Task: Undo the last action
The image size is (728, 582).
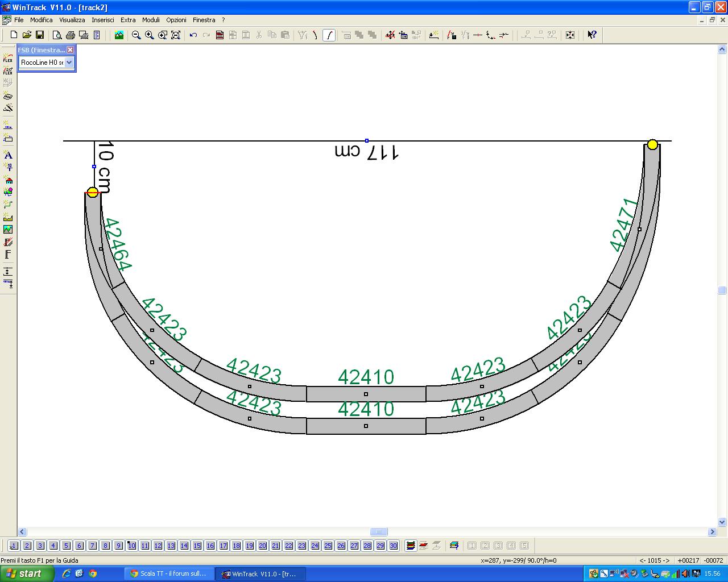Action: (x=193, y=35)
